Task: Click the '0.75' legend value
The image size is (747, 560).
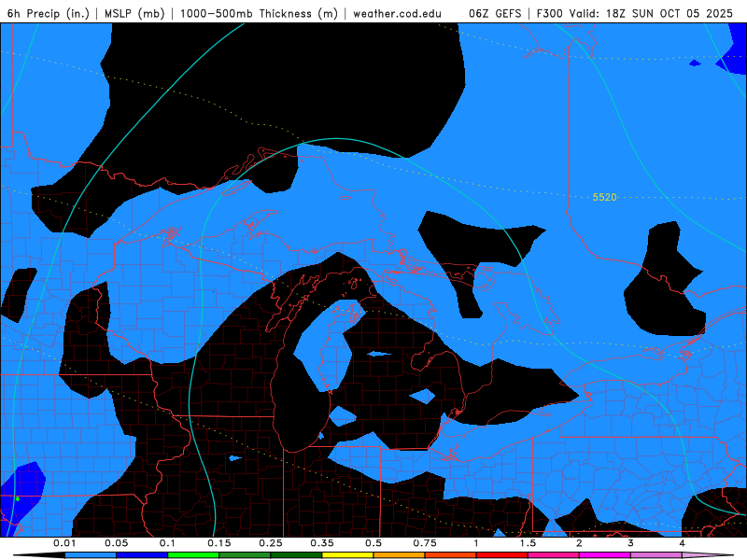Action: coord(425,543)
